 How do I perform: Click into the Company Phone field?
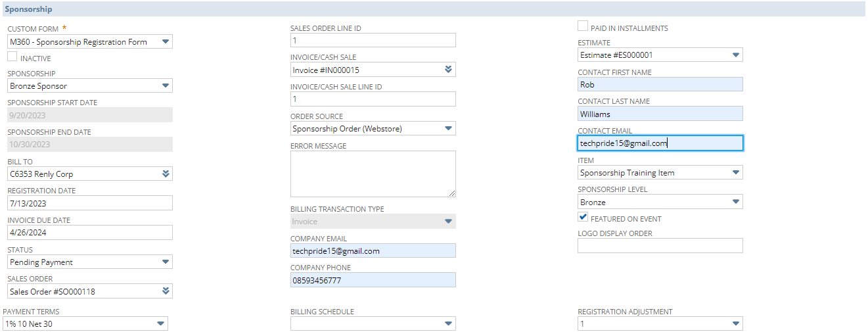click(x=373, y=280)
